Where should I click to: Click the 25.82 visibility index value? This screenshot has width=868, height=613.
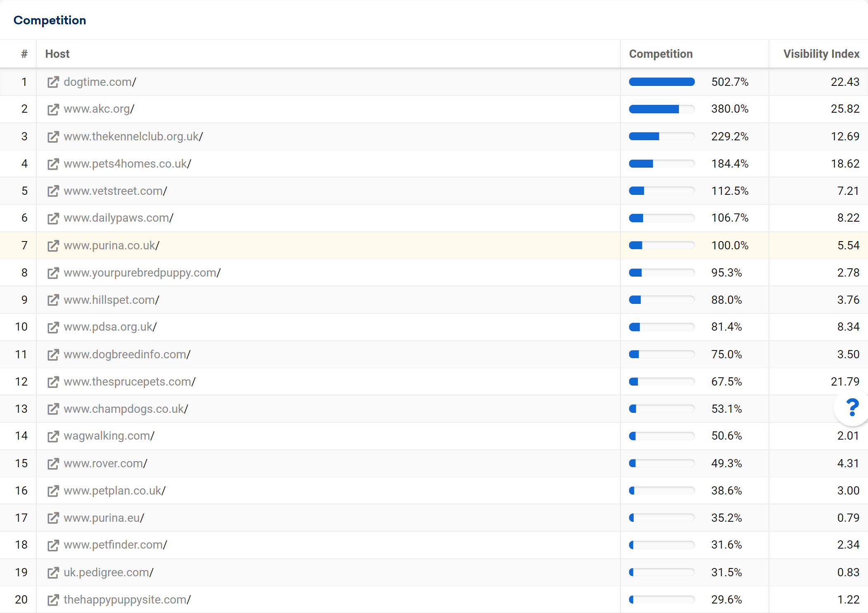tap(845, 109)
